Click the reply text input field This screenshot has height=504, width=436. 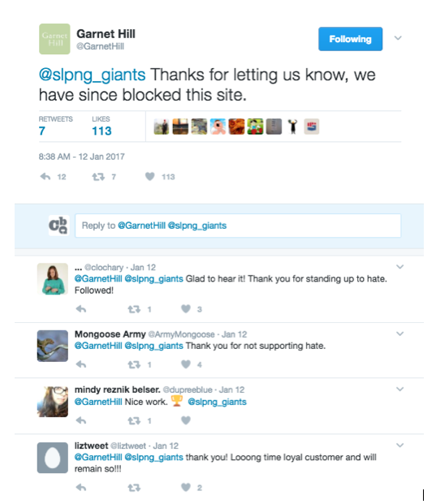click(x=238, y=226)
